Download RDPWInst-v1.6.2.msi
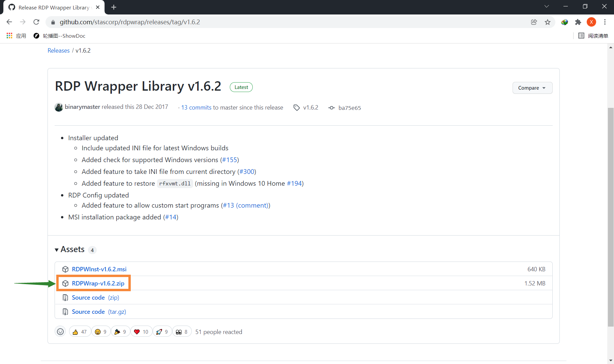Screen dimensions: 614x364 pos(99,269)
